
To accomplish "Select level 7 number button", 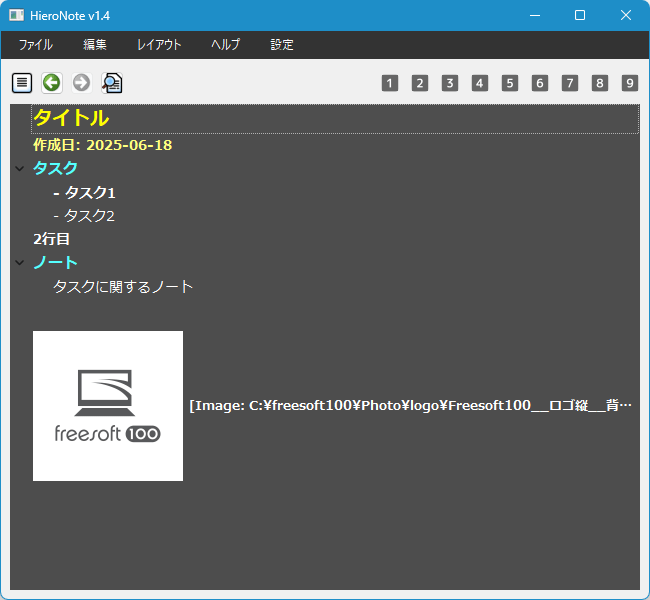I will click(x=570, y=83).
